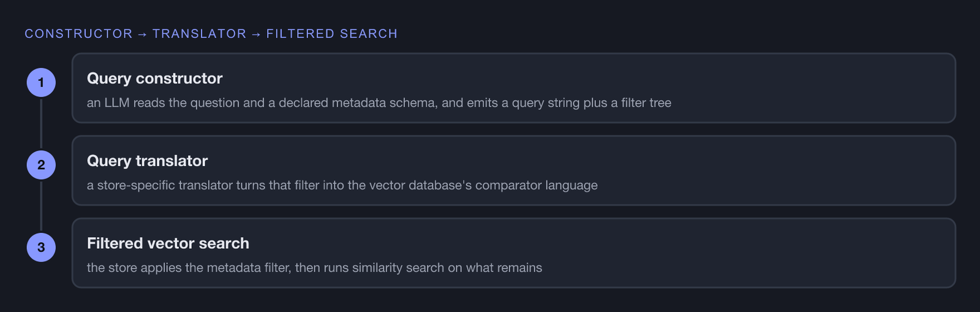980x312 pixels.
Task: Click the Query constructor card description text
Action: (379, 103)
